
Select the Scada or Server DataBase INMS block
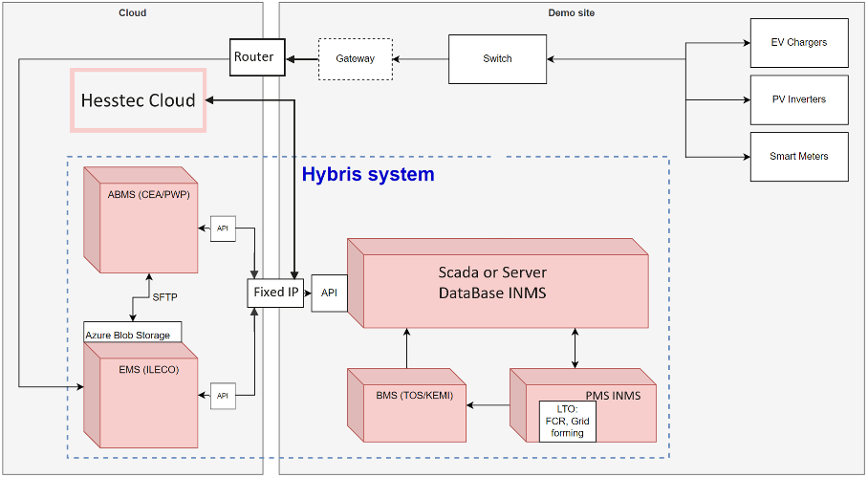[498, 283]
